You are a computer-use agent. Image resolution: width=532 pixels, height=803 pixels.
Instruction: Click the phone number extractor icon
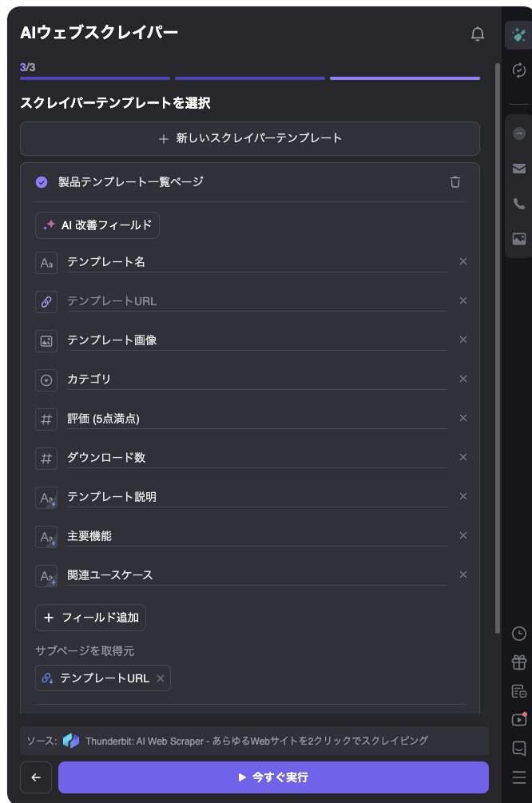pyautogui.click(x=519, y=204)
